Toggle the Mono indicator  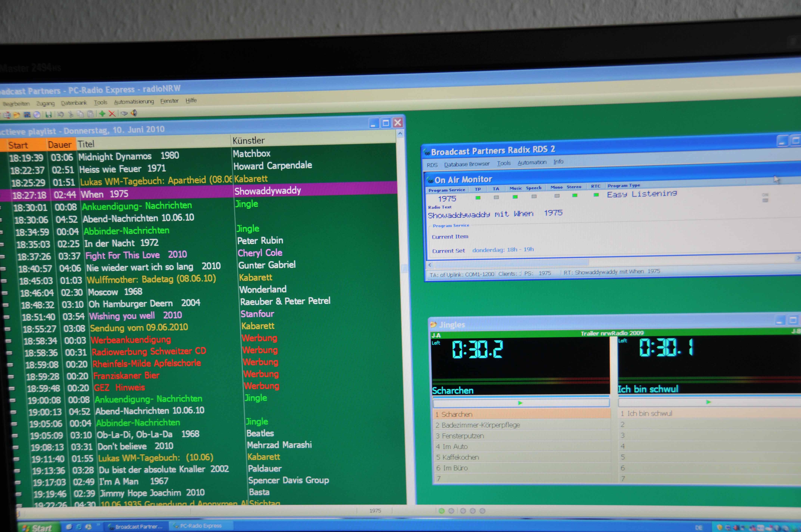click(x=557, y=196)
